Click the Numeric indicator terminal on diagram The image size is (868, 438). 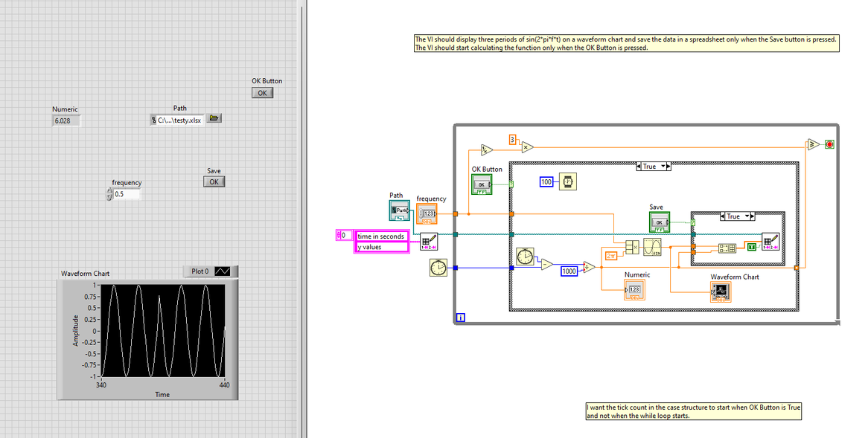point(634,289)
